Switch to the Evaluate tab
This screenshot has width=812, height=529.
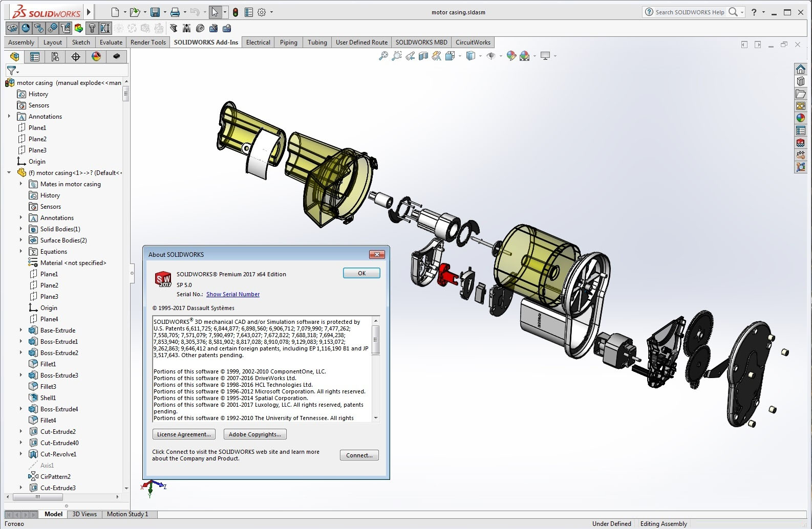point(111,42)
